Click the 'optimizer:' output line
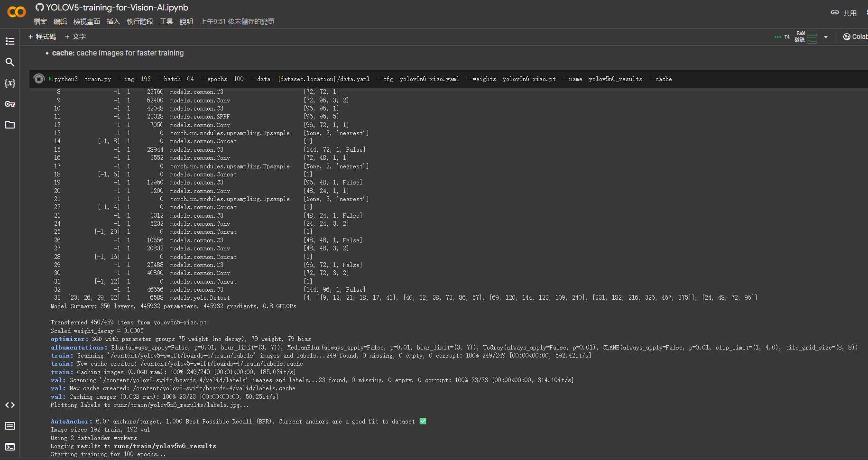The height and width of the screenshot is (460, 868). click(x=181, y=339)
